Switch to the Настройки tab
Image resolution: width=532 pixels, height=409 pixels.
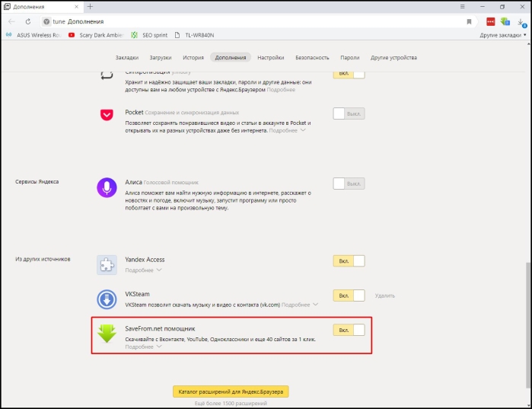tap(271, 57)
